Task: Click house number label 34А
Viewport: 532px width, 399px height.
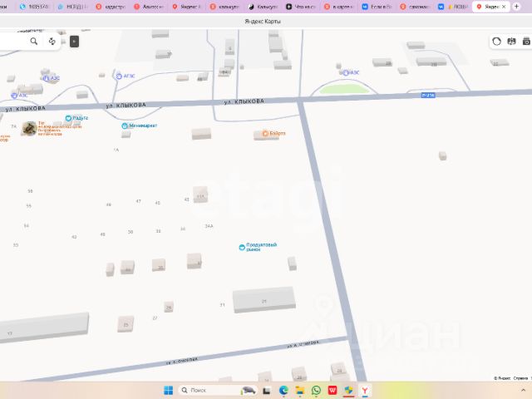Action: coord(209,226)
